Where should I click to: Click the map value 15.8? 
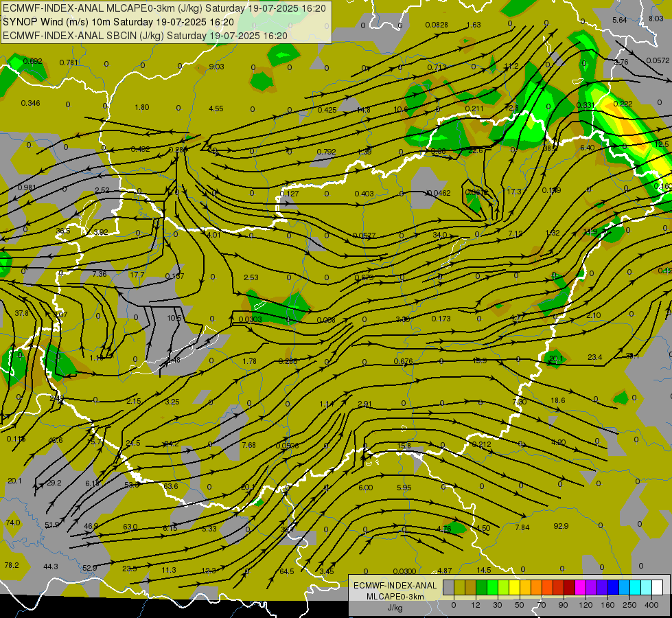coord(404,446)
